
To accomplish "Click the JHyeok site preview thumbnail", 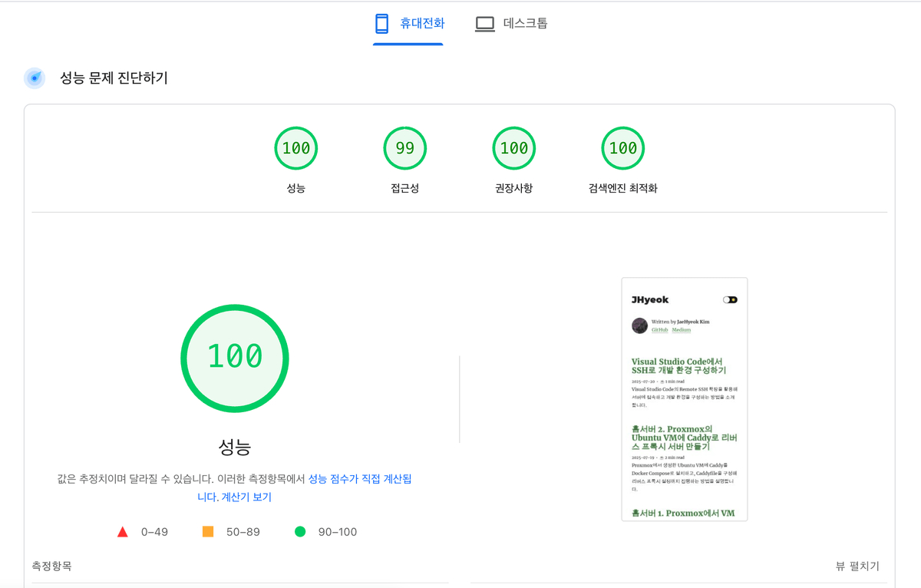I will click(684, 398).
